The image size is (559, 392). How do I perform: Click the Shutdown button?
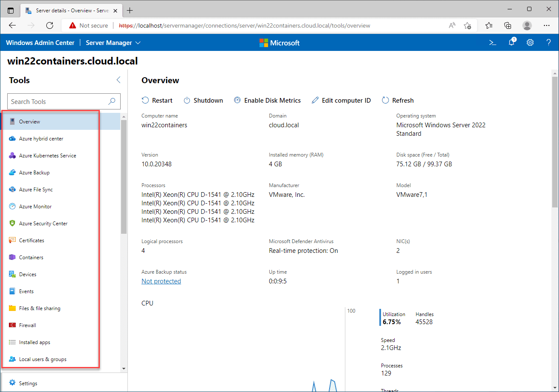(203, 101)
